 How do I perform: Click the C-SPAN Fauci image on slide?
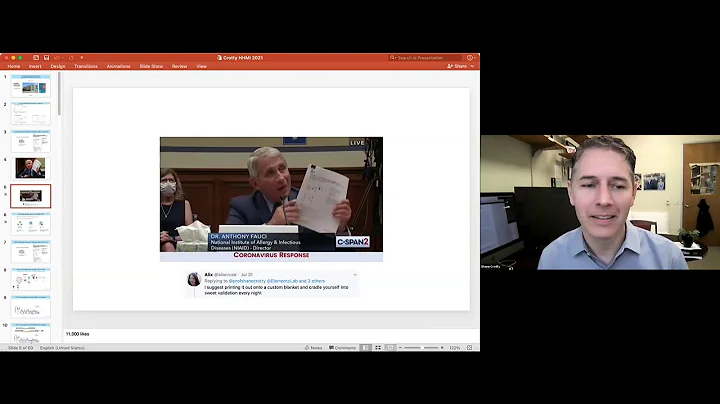coord(271,199)
